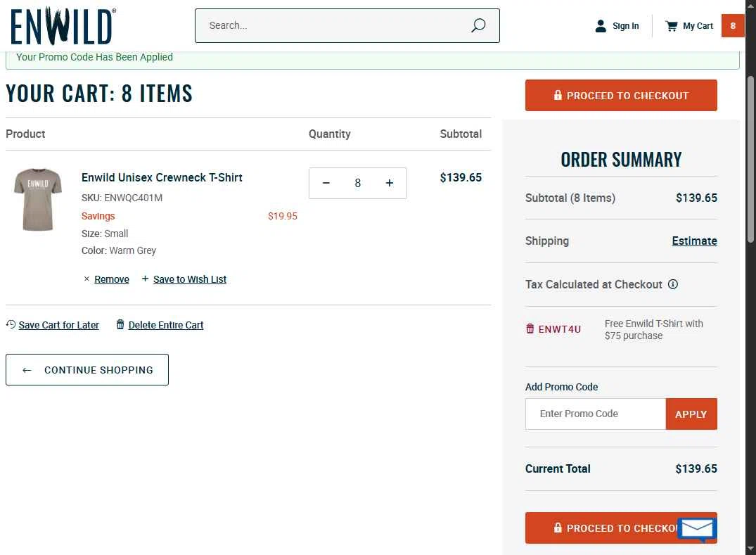This screenshot has width=756, height=555.
Task: Remove the t-shirt from cart
Action: 111,279
